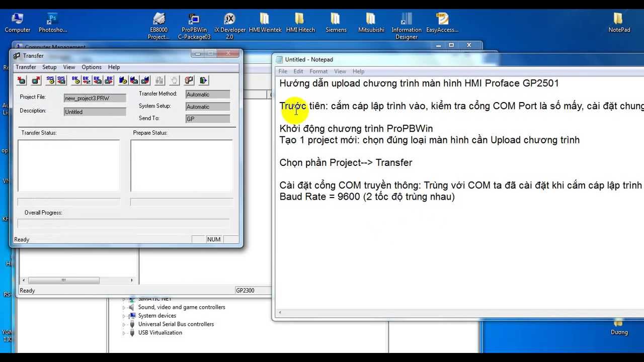This screenshot has height=362, width=644.
Task: Click the Transfer Method field showing Automatic
Action: (x=208, y=95)
